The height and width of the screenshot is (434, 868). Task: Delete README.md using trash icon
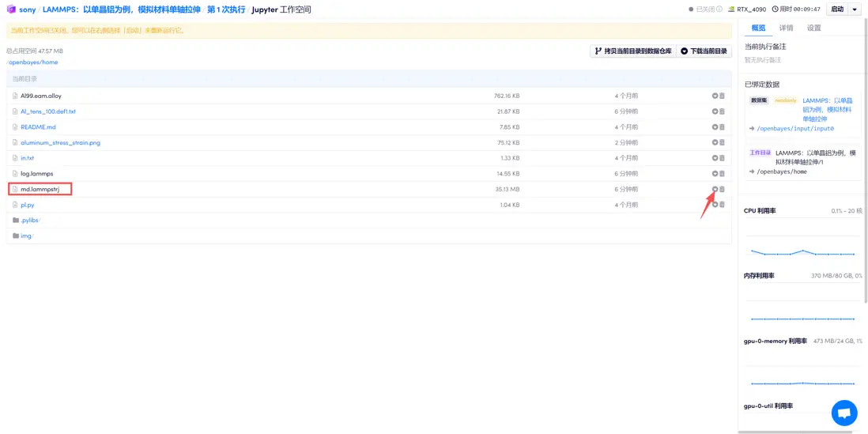tap(722, 126)
